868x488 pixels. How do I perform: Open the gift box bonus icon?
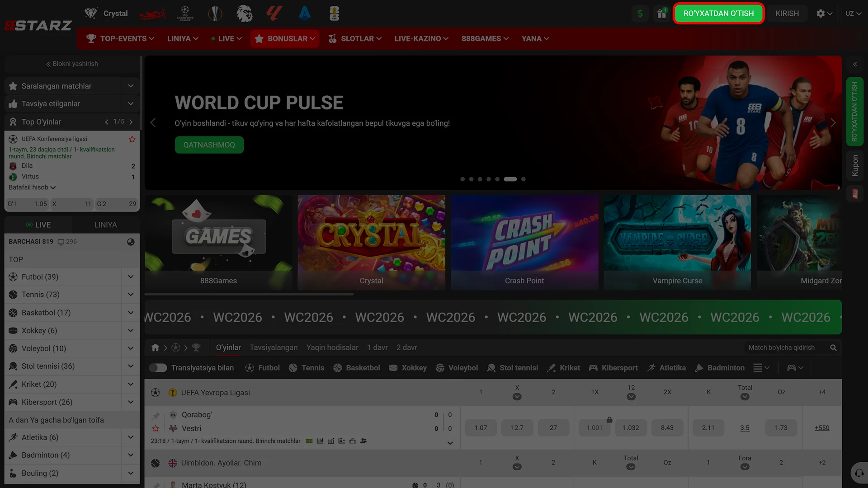pyautogui.click(x=662, y=14)
